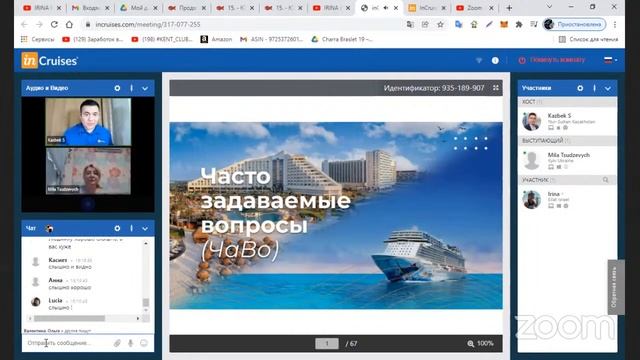Image resolution: width=640 pixels, height=360 pixels.
Task: Open the Charra Braslet bookmark
Action: tap(342, 39)
